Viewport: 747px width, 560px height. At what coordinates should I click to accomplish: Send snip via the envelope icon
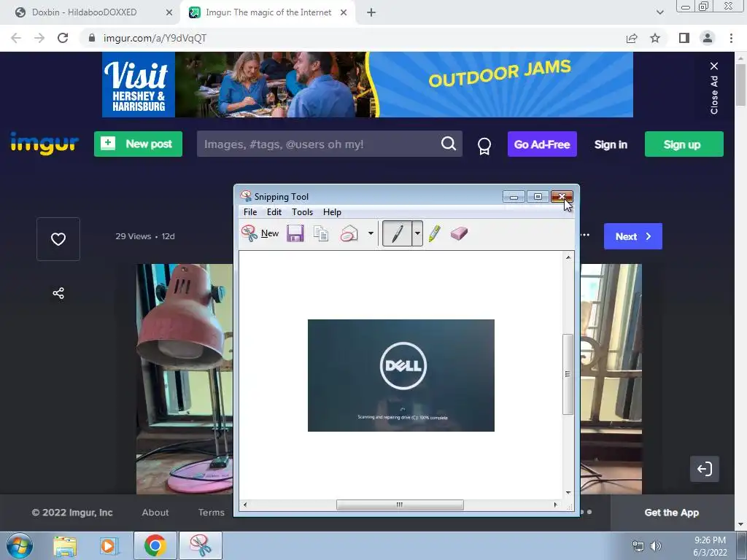pos(349,233)
